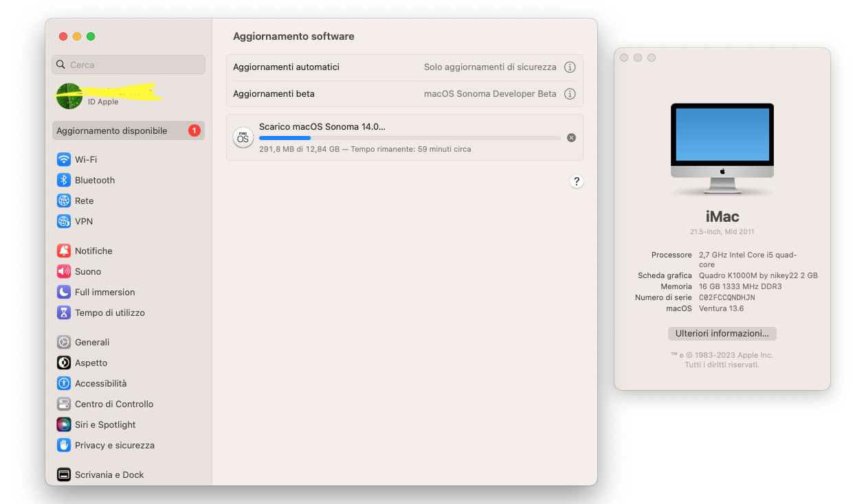855x504 pixels.
Task: Open Bluetooth settings in sidebar
Action: 129,180
